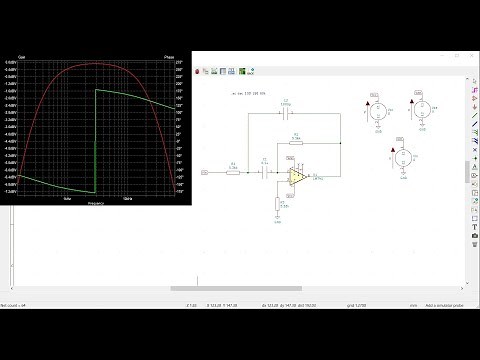Click the back-import footprint fields icon
This screenshot has height=360, width=480.
(x=251, y=71)
